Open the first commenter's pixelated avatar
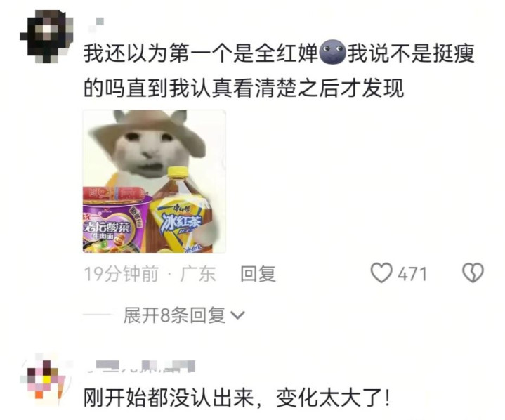Screen dimensions: 505x420 [46, 36]
